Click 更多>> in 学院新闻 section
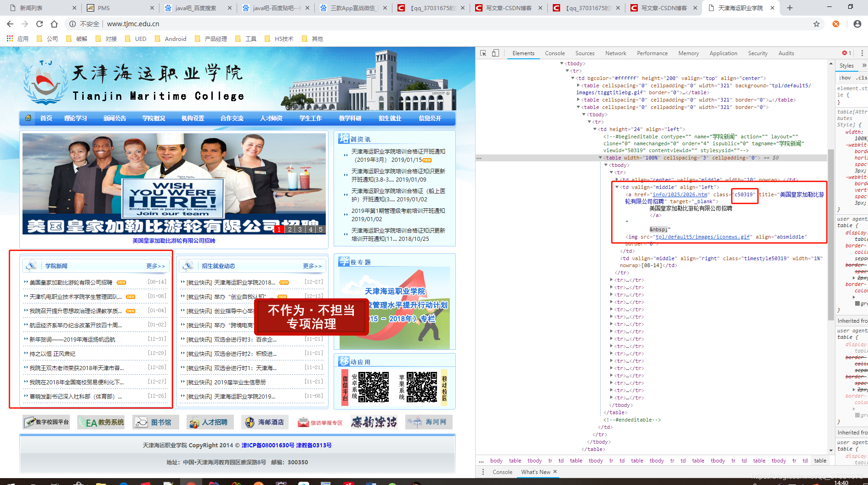868x485 pixels. [155, 266]
